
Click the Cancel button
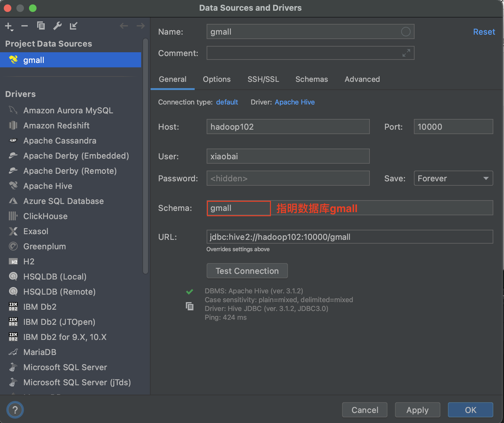coord(365,410)
